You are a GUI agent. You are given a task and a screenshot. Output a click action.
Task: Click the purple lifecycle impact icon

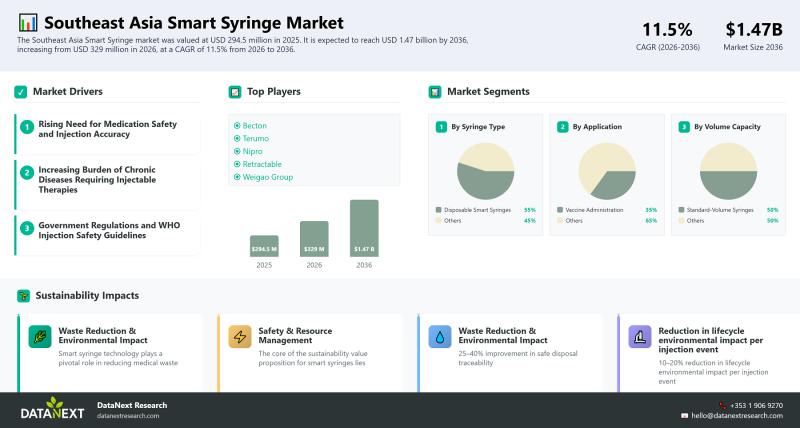click(x=640, y=337)
